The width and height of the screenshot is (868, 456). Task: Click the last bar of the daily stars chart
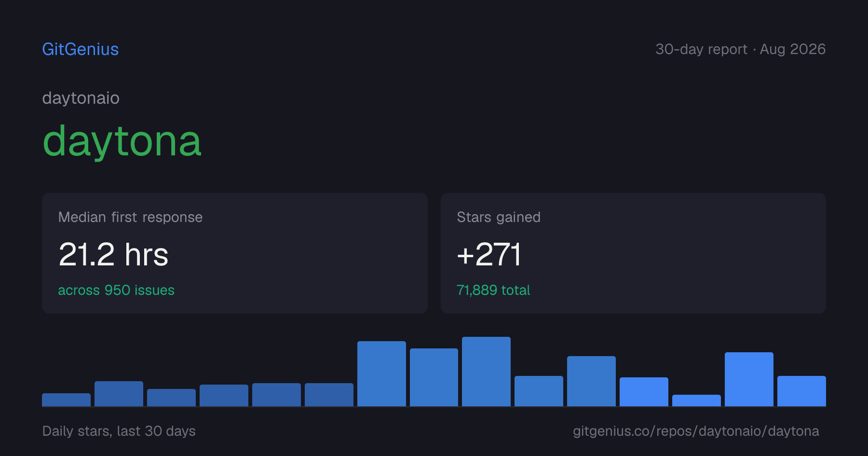click(801, 391)
